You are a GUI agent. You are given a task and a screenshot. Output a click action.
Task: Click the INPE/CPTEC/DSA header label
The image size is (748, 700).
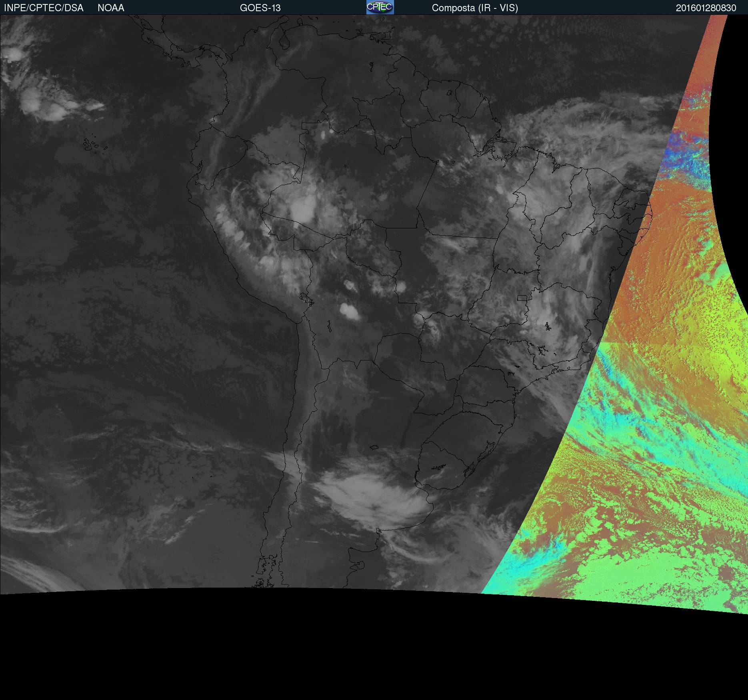[44, 8]
